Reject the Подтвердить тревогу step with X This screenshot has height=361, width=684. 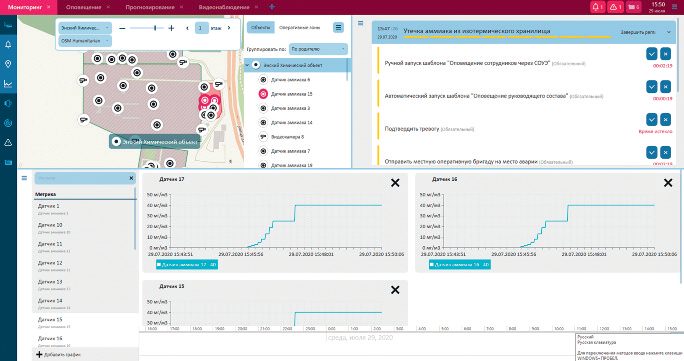[665, 119]
